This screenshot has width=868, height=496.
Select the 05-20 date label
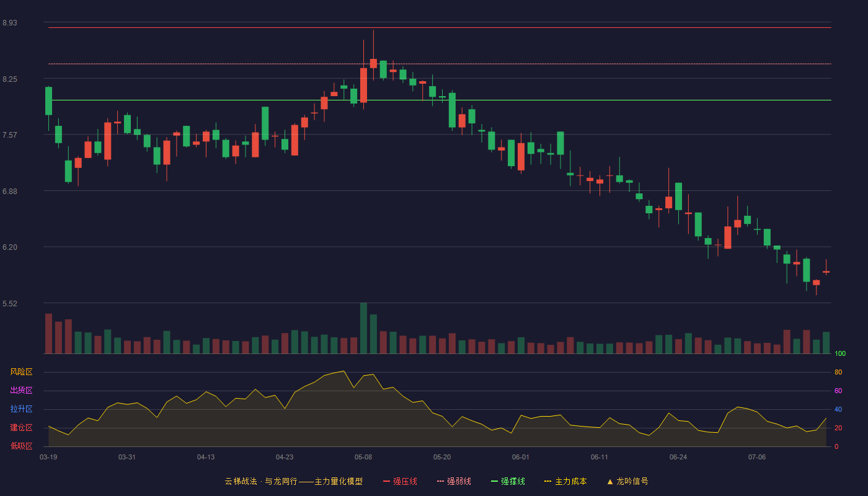pos(442,457)
